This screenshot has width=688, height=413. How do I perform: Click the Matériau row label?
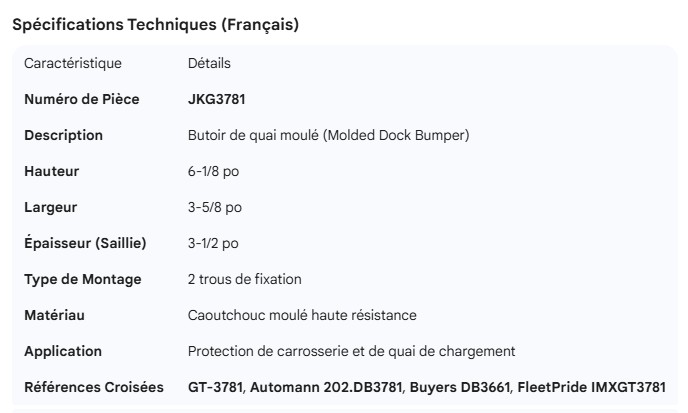click(54, 315)
